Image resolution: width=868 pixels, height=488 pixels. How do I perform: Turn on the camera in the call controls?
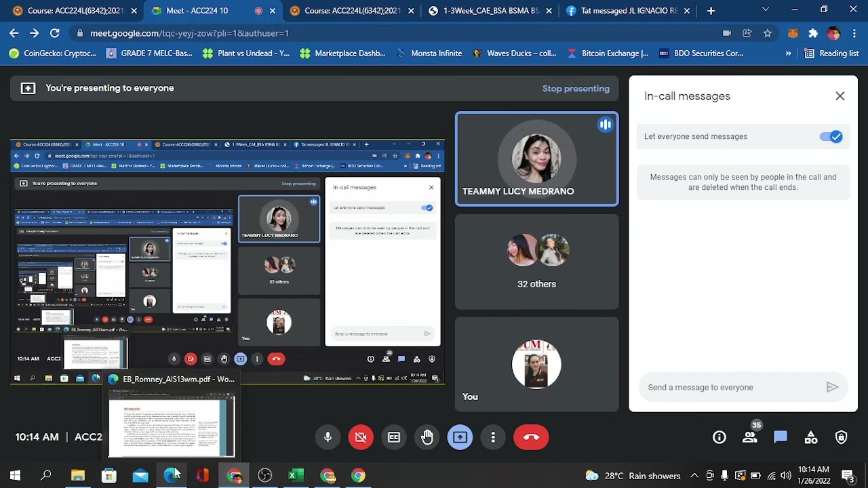361,437
